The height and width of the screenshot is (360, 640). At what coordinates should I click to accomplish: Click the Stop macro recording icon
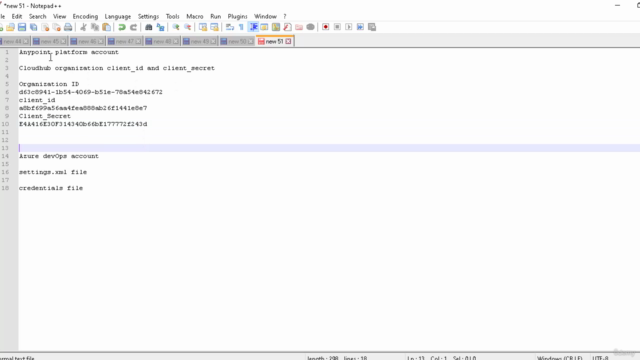(x=337, y=27)
